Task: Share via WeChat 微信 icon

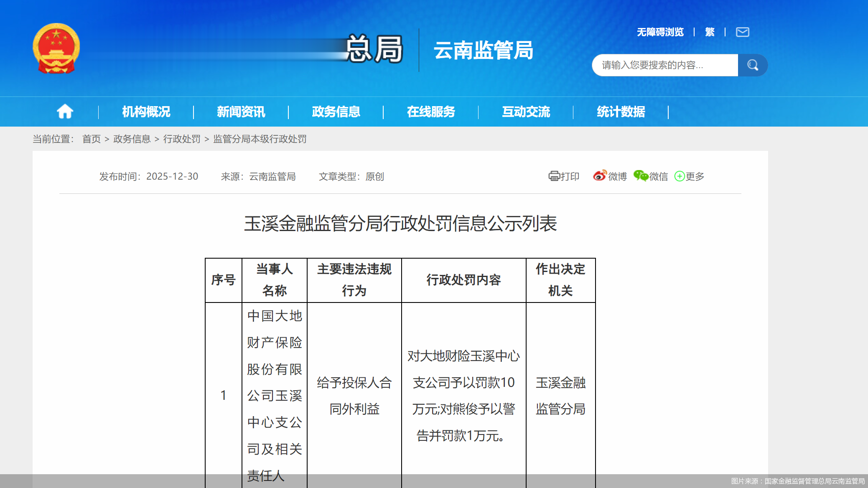Action: pyautogui.click(x=651, y=176)
